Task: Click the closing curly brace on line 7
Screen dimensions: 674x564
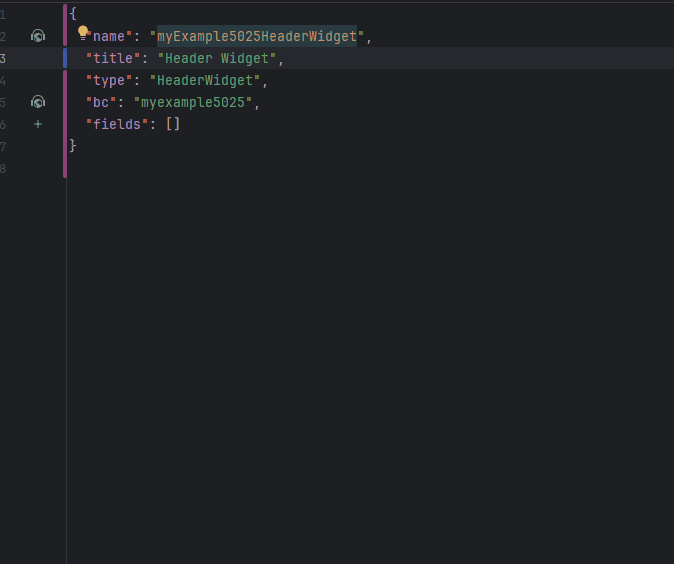Action: tap(73, 146)
